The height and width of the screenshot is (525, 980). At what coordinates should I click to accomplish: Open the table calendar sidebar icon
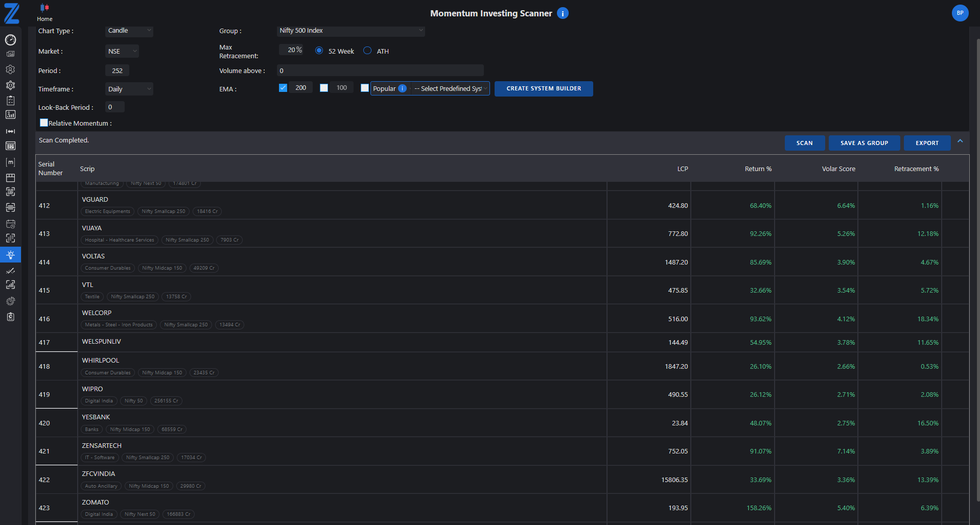pyautogui.click(x=10, y=146)
